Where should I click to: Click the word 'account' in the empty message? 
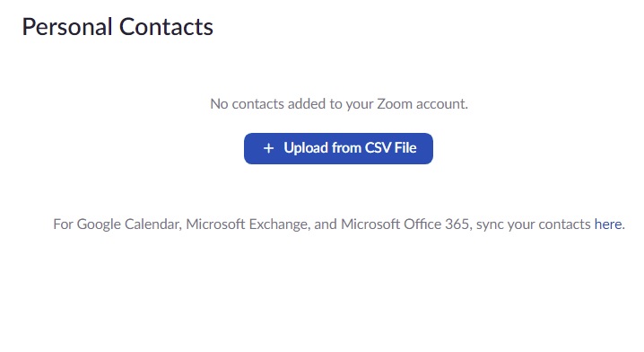tap(440, 104)
